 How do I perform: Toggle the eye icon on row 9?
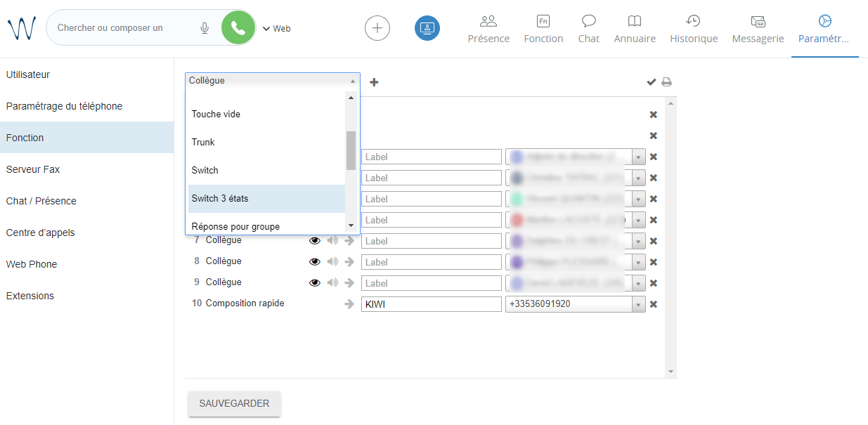coord(315,283)
